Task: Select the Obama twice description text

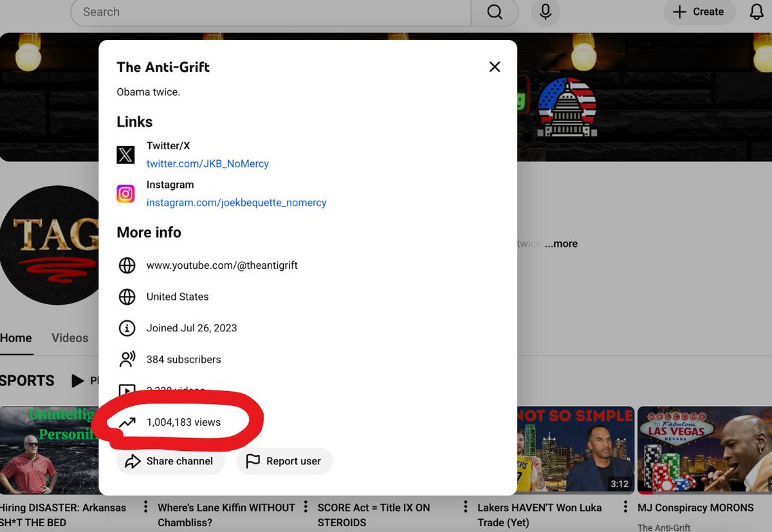Action: (x=148, y=92)
